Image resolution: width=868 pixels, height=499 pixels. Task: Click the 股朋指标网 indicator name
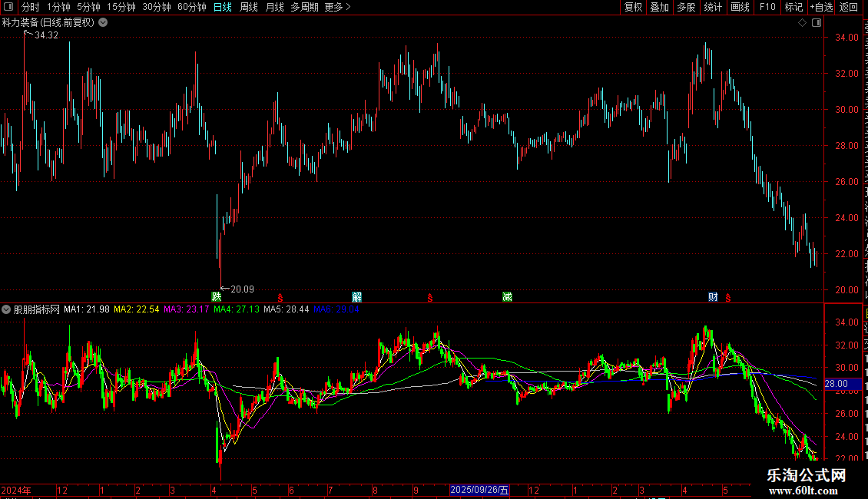pos(37,309)
